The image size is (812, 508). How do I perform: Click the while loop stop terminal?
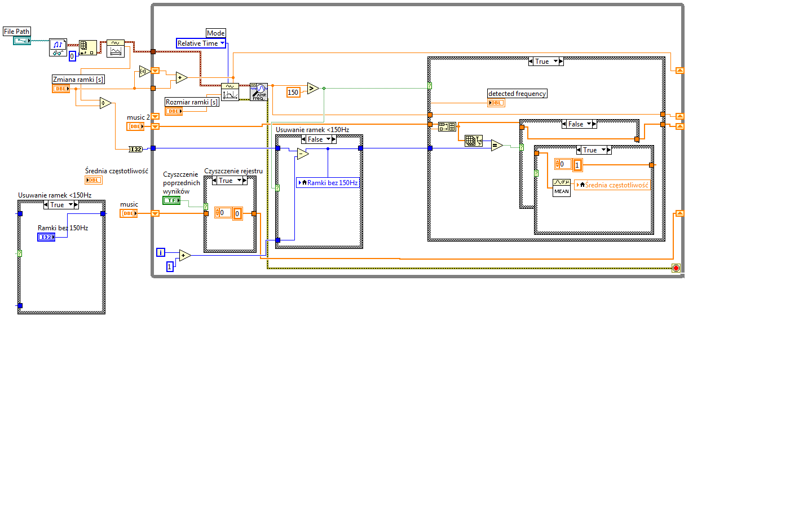click(676, 268)
